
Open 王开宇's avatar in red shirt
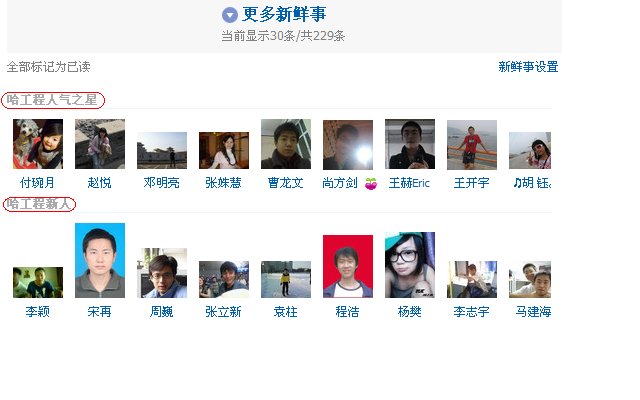coord(472,144)
